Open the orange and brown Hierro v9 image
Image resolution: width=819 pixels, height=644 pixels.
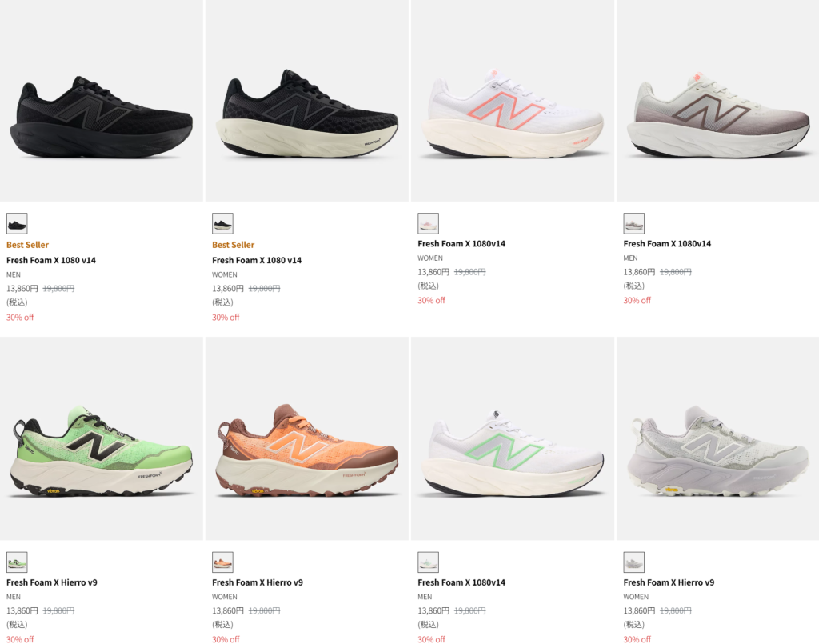pos(306,438)
